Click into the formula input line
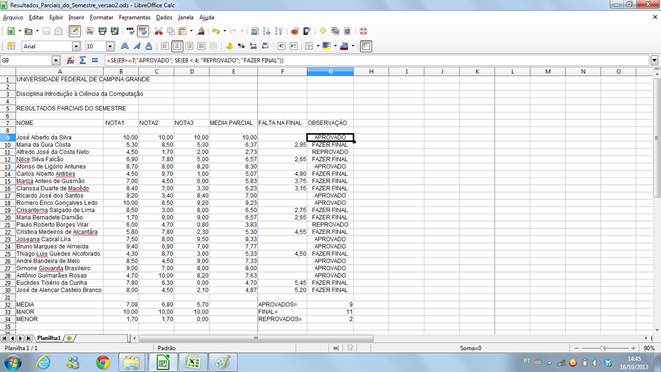 (x=377, y=61)
